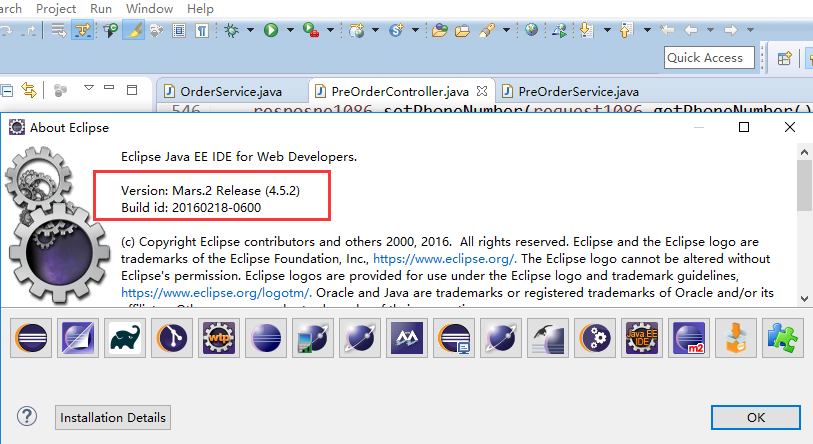The height and width of the screenshot is (444, 813).
Task: Click the Back navigation arrow
Action: tap(691, 31)
